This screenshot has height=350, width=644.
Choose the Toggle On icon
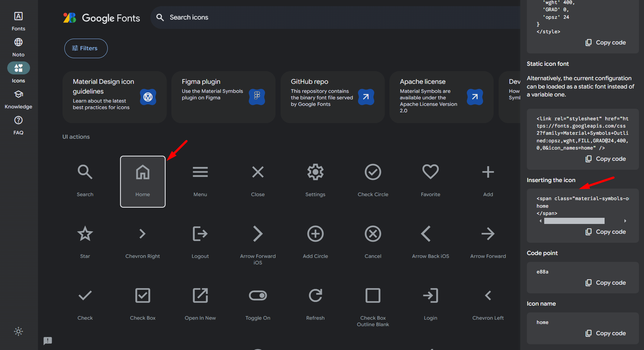pyautogui.click(x=258, y=305)
